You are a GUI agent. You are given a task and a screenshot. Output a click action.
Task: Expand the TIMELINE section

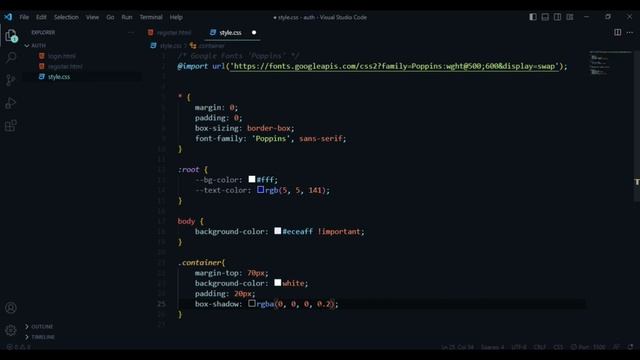40,337
